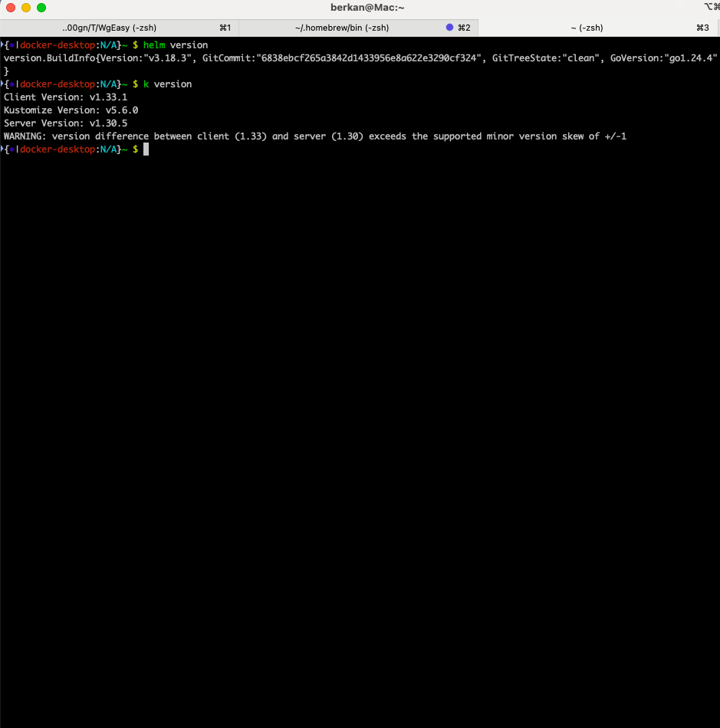Open the ~/.homebrew/bin zsh tab
Image resolution: width=720 pixels, height=728 pixels.
(x=341, y=28)
